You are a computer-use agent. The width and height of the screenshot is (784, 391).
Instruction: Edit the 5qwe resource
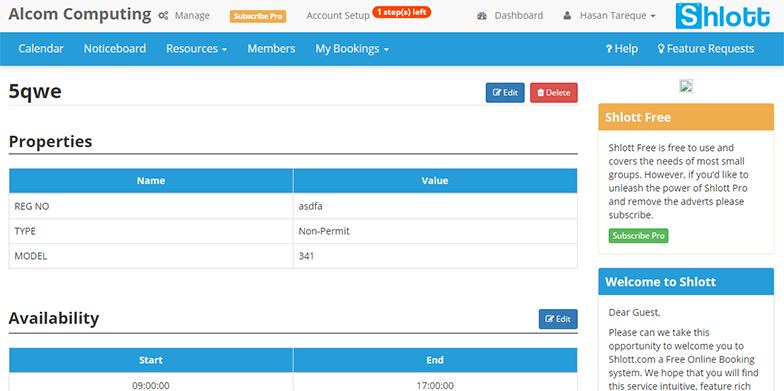pos(505,92)
